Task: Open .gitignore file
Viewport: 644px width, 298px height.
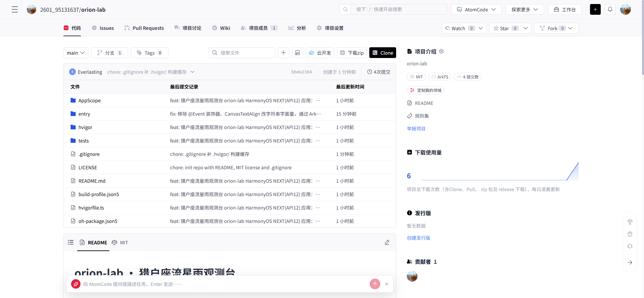Action: 89,154
